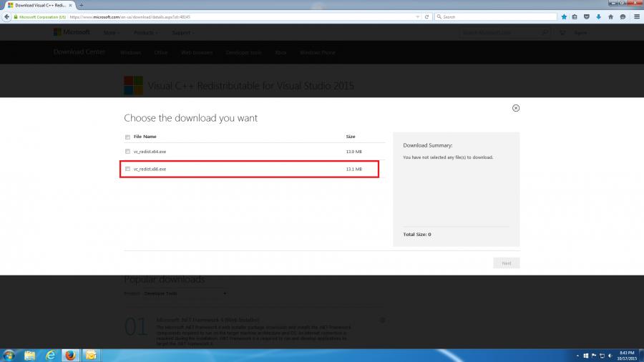
Task: Reload the page with refresh icon
Action: click(426, 17)
